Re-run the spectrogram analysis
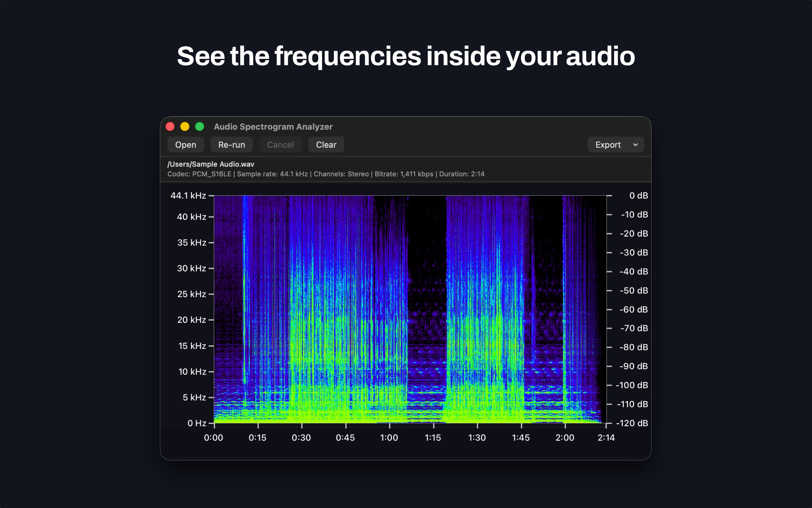Screen dimensions: 812x508 [x=231, y=145]
